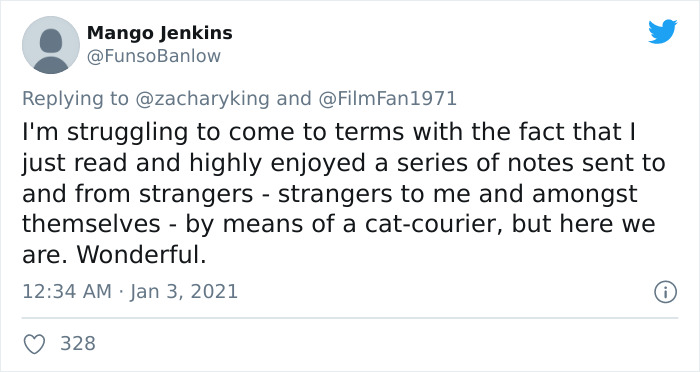
Task: Click the 'and' between the two mentions
Action: click(x=294, y=99)
